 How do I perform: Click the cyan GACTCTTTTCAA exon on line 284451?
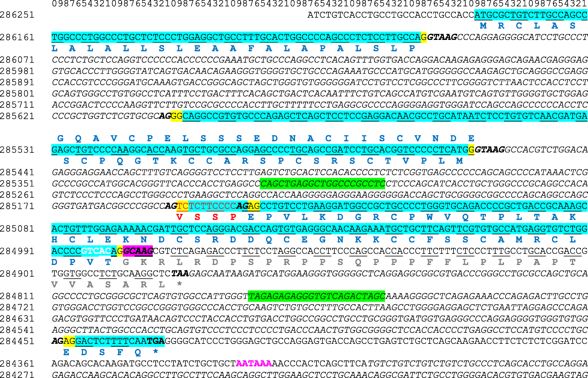pos(111,341)
